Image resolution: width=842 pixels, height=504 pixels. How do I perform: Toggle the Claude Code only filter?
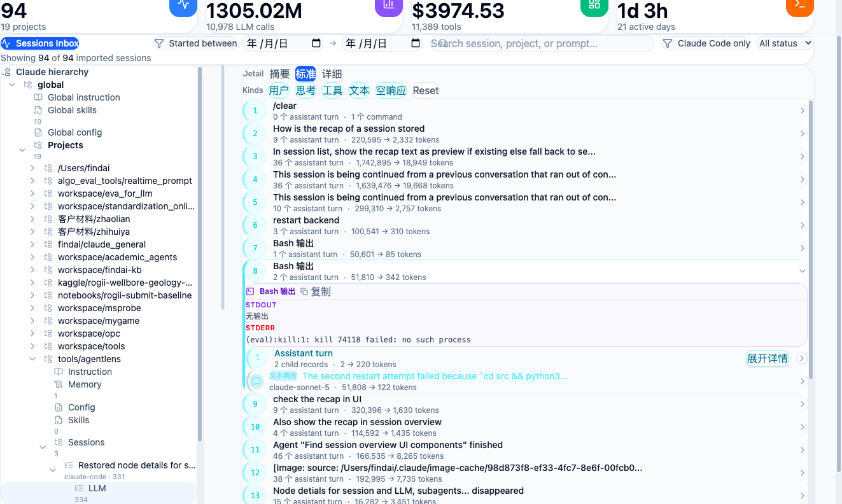[x=706, y=43]
